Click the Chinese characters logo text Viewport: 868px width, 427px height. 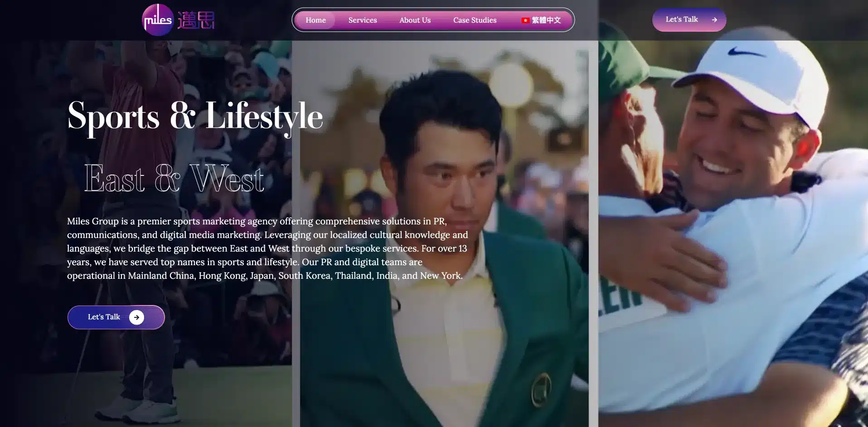click(196, 20)
